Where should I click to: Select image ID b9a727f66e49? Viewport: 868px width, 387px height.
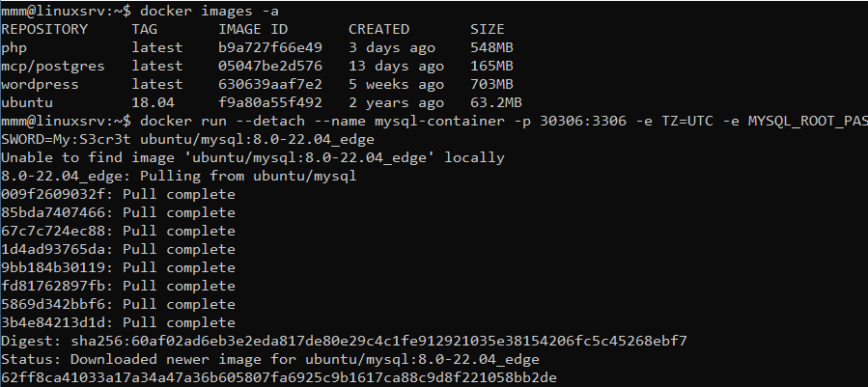click(x=270, y=48)
